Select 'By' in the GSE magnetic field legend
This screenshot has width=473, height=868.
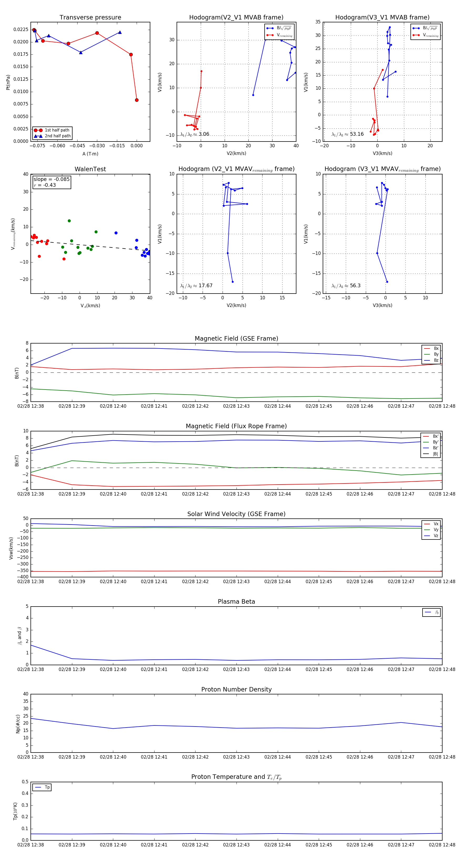pyautogui.click(x=431, y=354)
